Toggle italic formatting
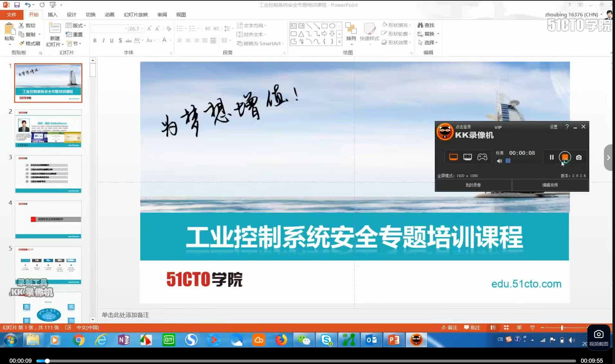 103,41
